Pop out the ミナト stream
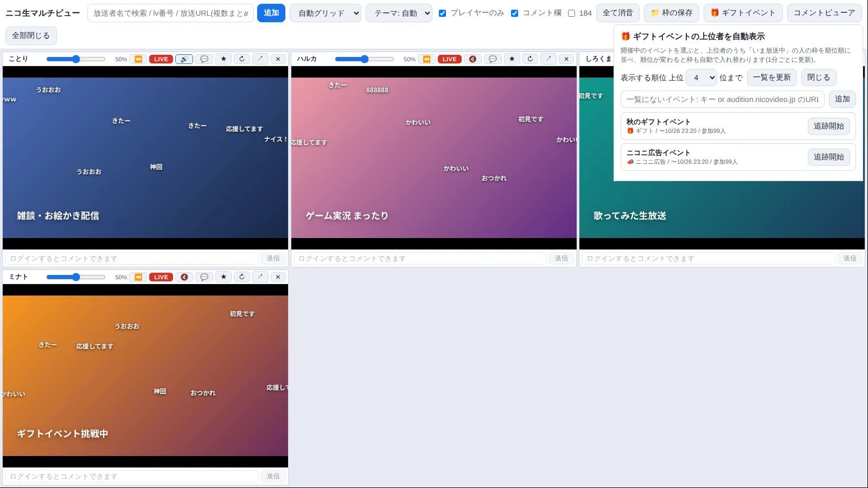The height and width of the screenshot is (488, 868). (x=260, y=277)
